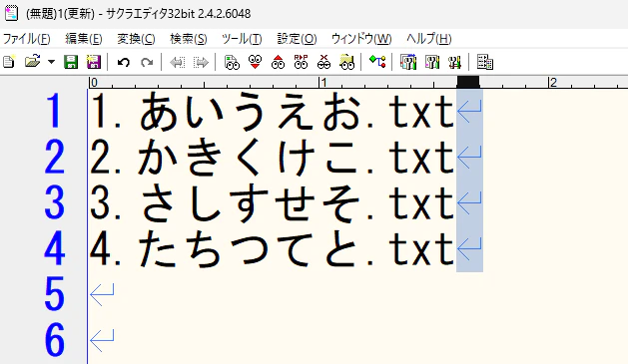
Task: Open the 変換(C) menu
Action: tap(136, 39)
